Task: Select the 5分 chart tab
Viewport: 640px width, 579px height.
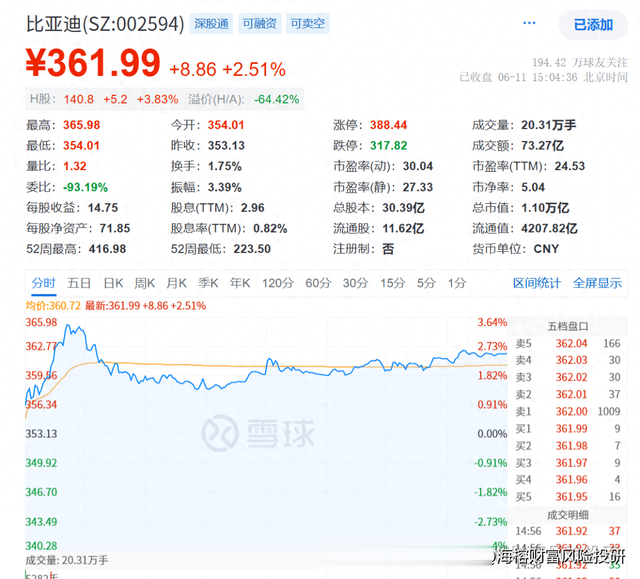Action: point(426,283)
